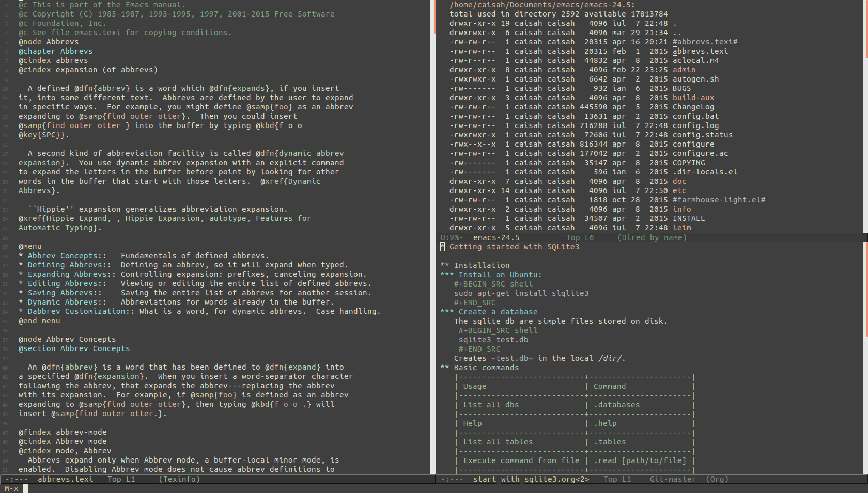Click the @xref{Hippie Expand cross-reference
This screenshot has width=868, height=493.
coord(65,218)
